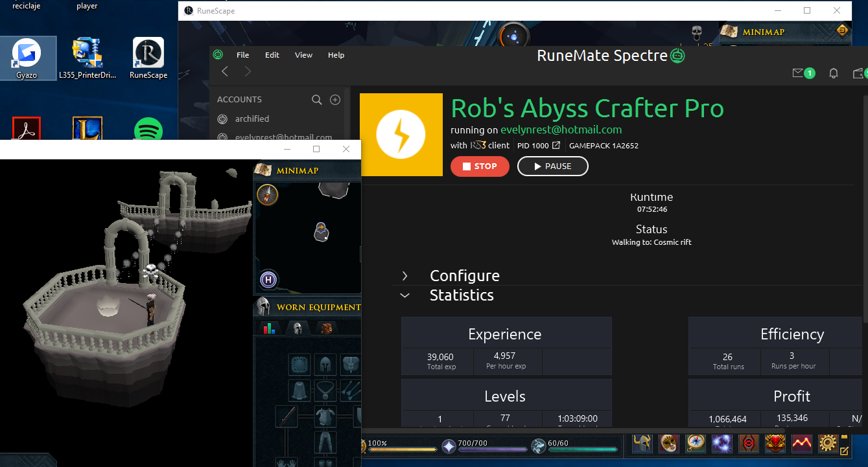Click the cape equipment slot

[299, 391]
